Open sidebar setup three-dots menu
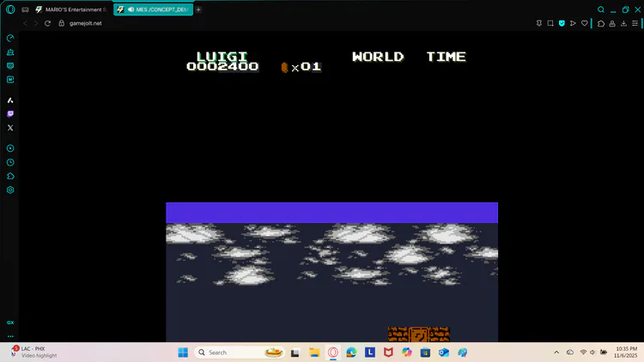Screen dimensions: 644x362 coord(10,336)
